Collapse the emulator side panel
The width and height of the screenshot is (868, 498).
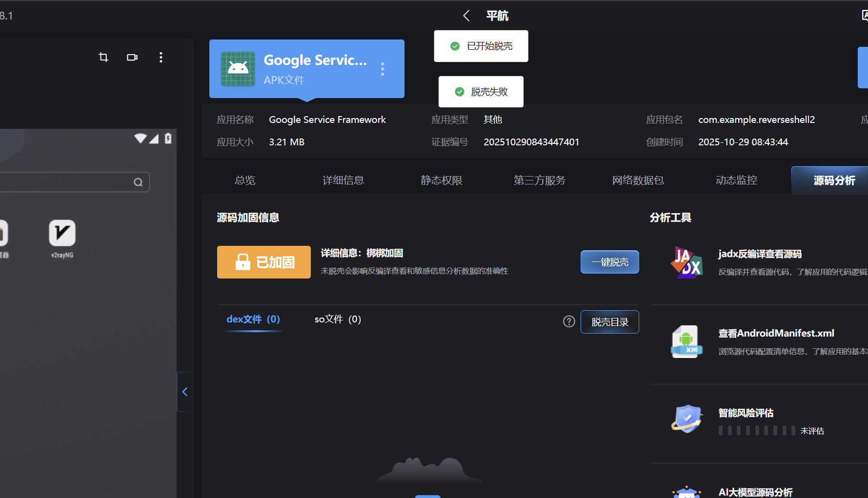click(185, 392)
